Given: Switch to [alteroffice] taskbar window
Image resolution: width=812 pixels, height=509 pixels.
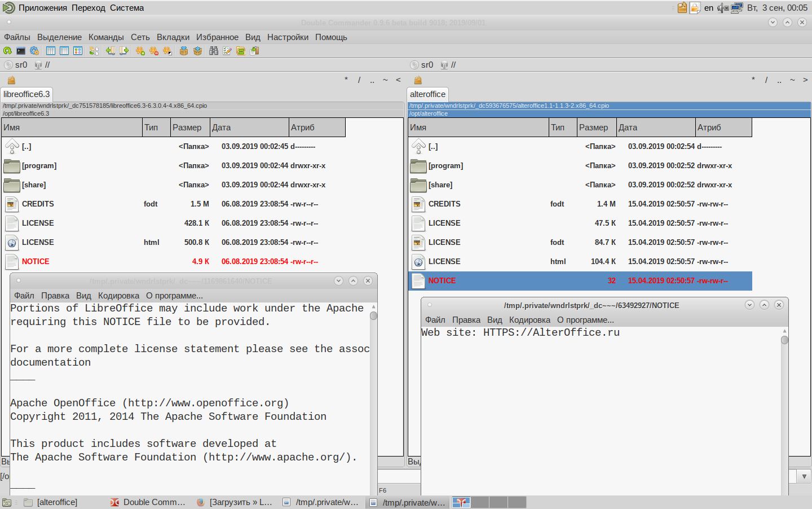Looking at the screenshot, I should [x=51, y=502].
